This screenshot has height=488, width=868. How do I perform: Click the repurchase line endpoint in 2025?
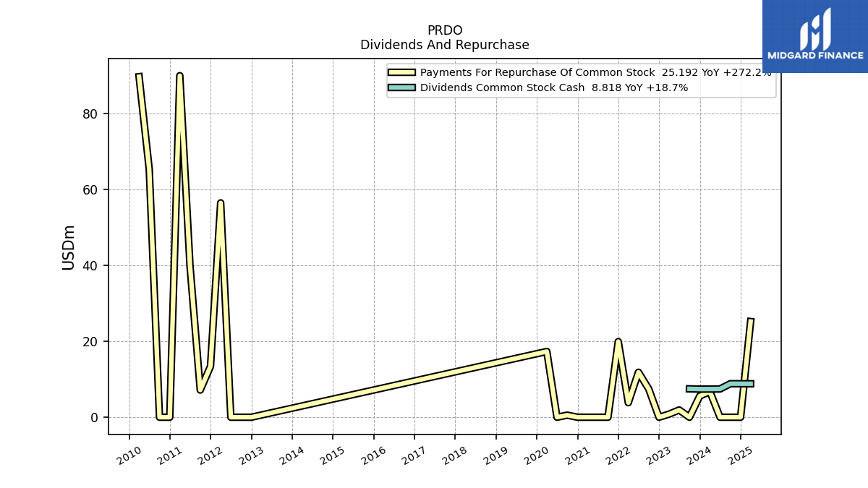pyautogui.click(x=751, y=319)
